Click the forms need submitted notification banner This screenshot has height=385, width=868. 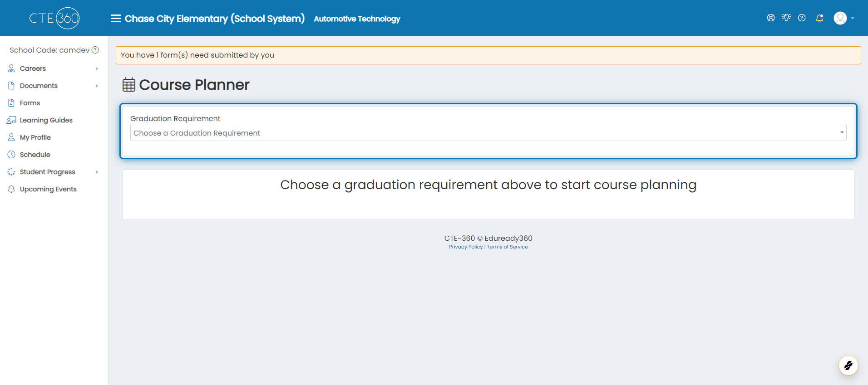pos(488,55)
